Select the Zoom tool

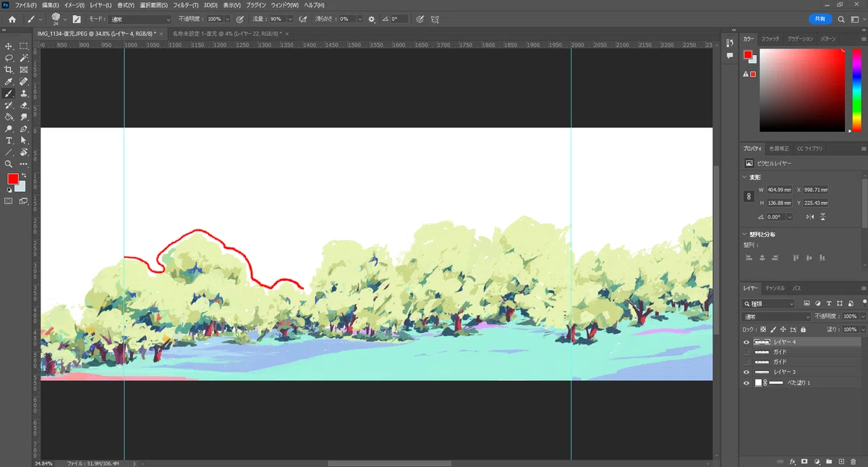(9, 164)
